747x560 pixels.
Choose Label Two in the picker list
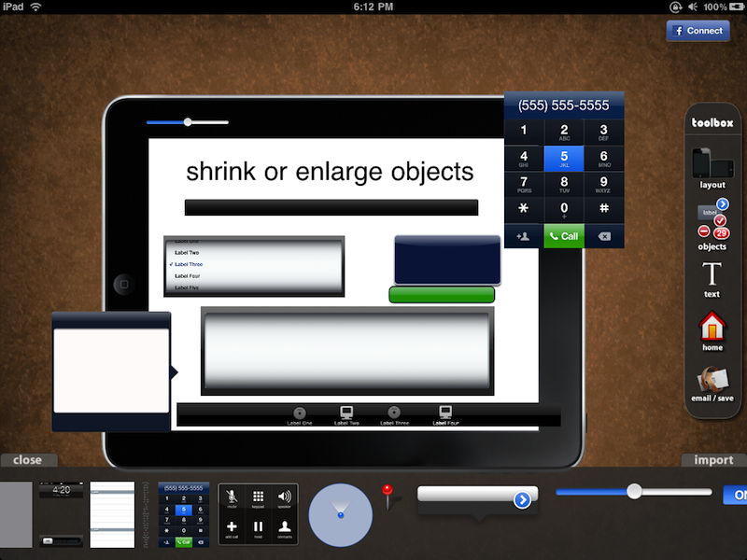click(x=187, y=253)
